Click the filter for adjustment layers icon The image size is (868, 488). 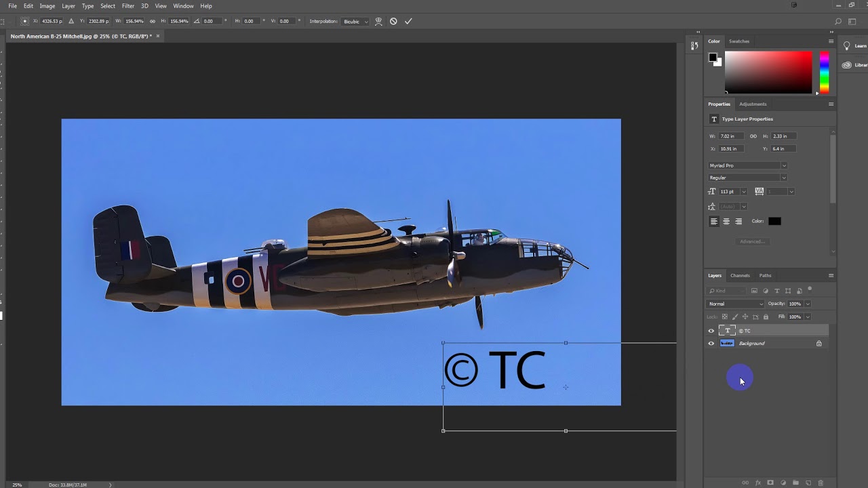pyautogui.click(x=766, y=291)
